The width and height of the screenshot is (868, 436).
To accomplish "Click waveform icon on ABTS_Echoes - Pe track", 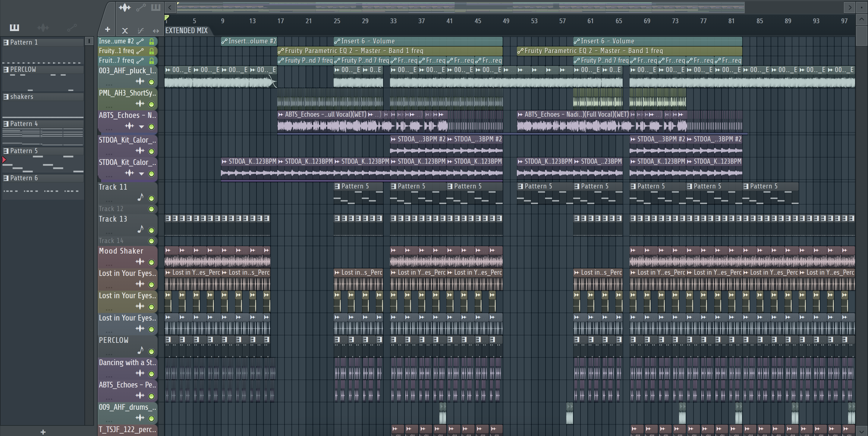I will (x=140, y=395).
